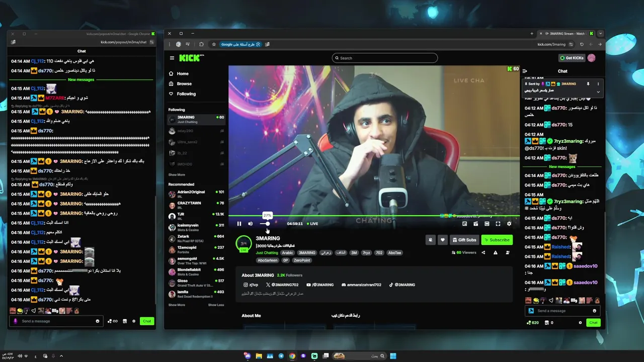This screenshot has height=362, width=644.
Task: Share the stream using the share icon
Action: (483, 252)
